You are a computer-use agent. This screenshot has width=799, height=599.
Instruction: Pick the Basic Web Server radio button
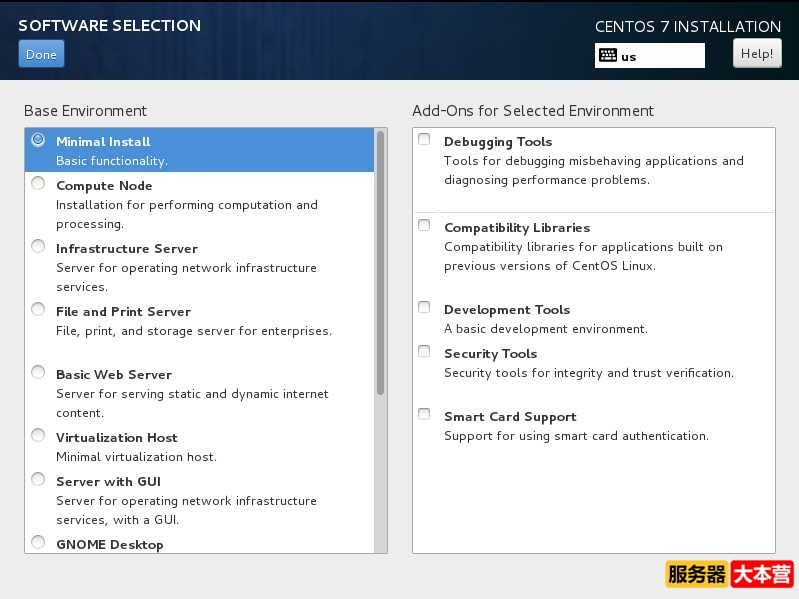(38, 372)
